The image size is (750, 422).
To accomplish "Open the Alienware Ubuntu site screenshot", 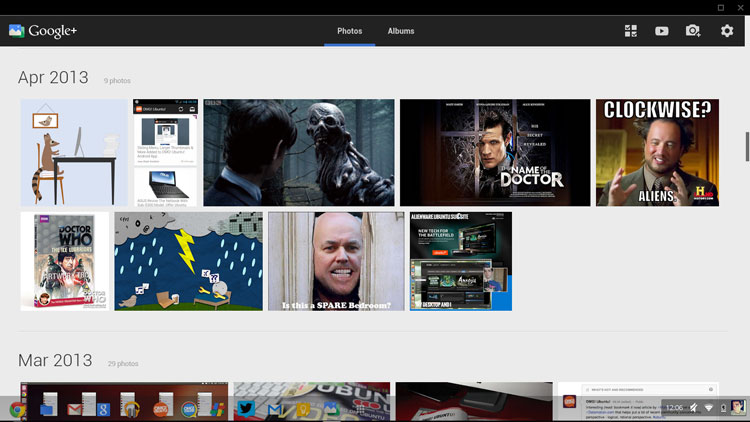I will [461, 261].
